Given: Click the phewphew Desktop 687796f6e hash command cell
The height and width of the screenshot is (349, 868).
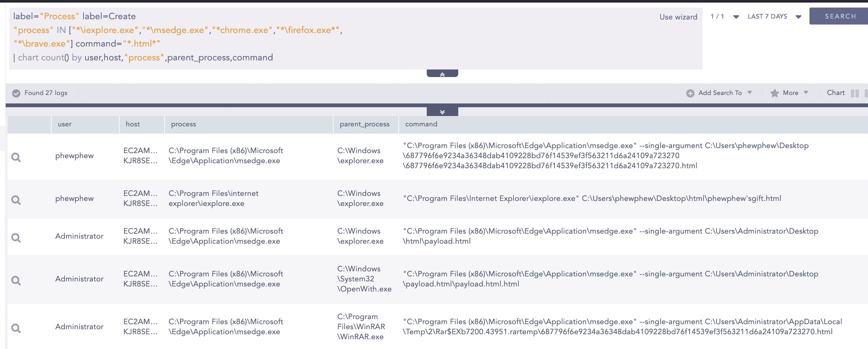Looking at the screenshot, I should coord(605,156).
